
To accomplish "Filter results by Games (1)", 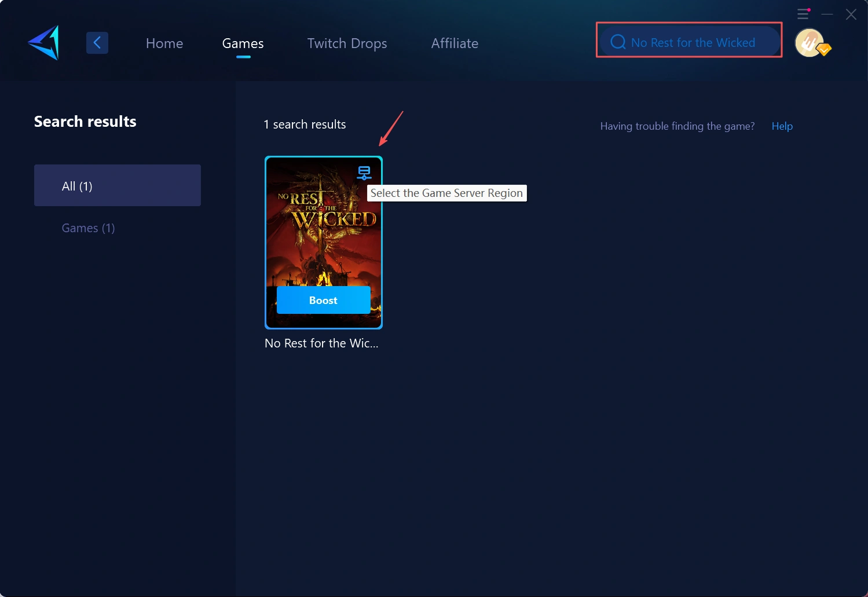I will point(89,228).
